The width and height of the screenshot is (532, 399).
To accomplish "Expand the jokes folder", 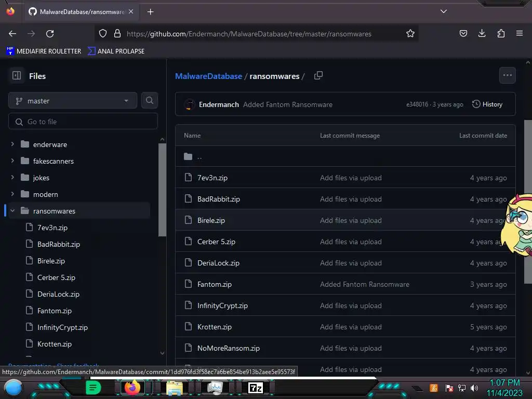I will click(x=12, y=178).
